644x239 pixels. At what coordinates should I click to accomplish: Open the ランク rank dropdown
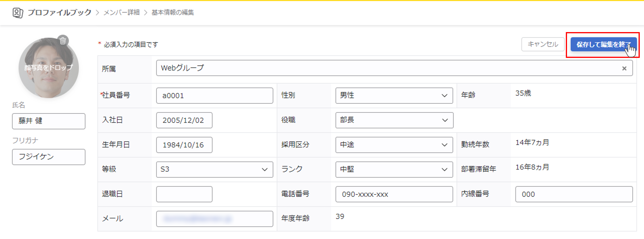394,170
